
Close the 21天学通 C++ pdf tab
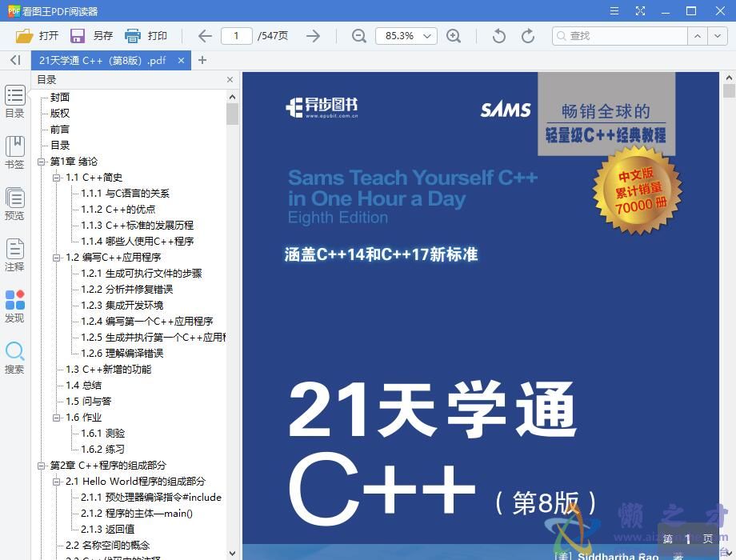181,60
